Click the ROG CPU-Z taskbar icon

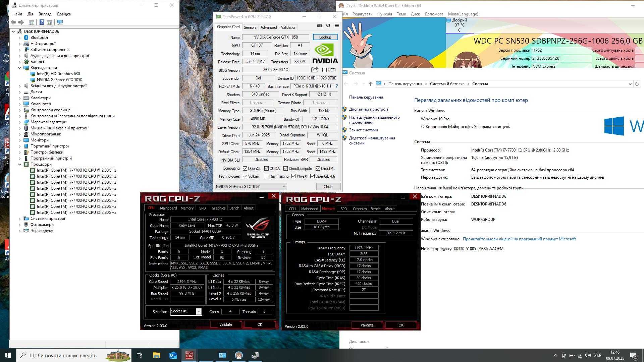point(190,355)
